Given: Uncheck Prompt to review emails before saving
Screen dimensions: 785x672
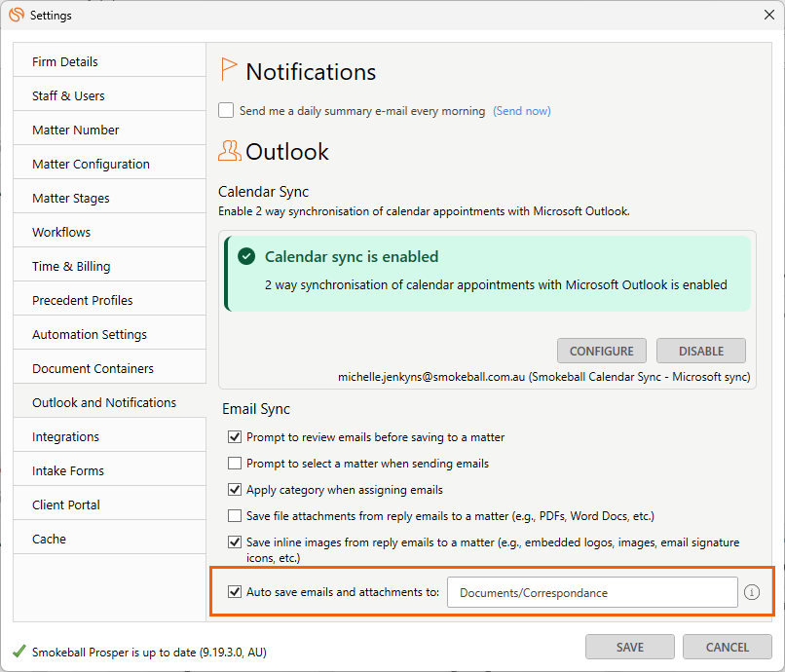Looking at the screenshot, I should (235, 436).
